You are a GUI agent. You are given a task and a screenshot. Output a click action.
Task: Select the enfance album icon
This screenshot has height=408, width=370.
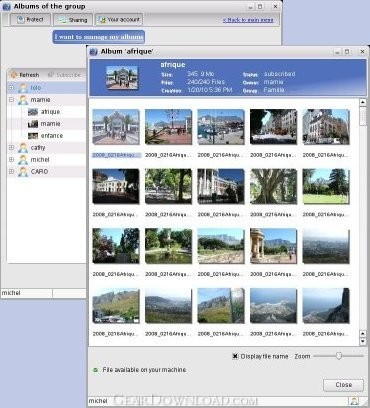tap(33, 136)
